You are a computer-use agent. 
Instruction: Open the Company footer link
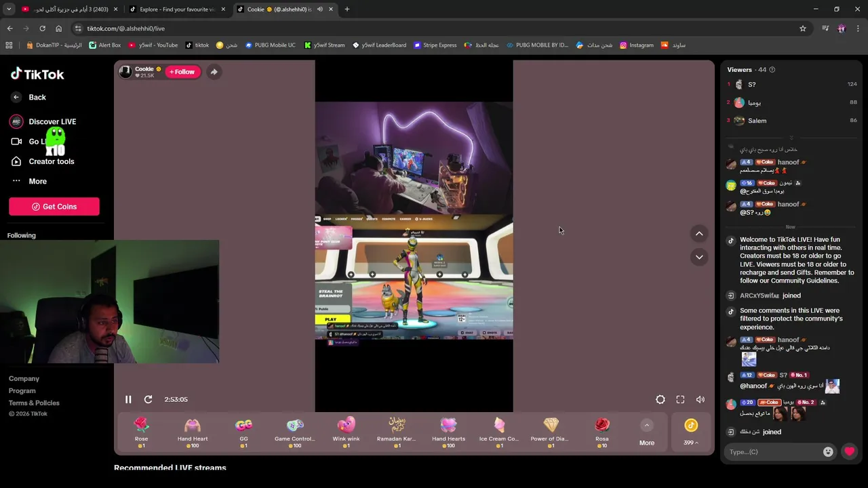[x=24, y=379]
